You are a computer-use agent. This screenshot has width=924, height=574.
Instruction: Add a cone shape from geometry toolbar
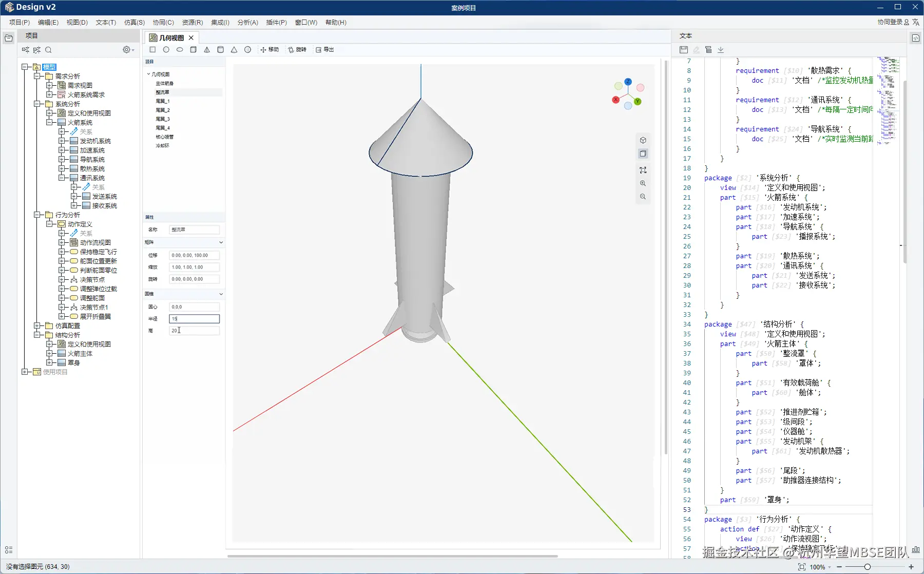click(234, 50)
